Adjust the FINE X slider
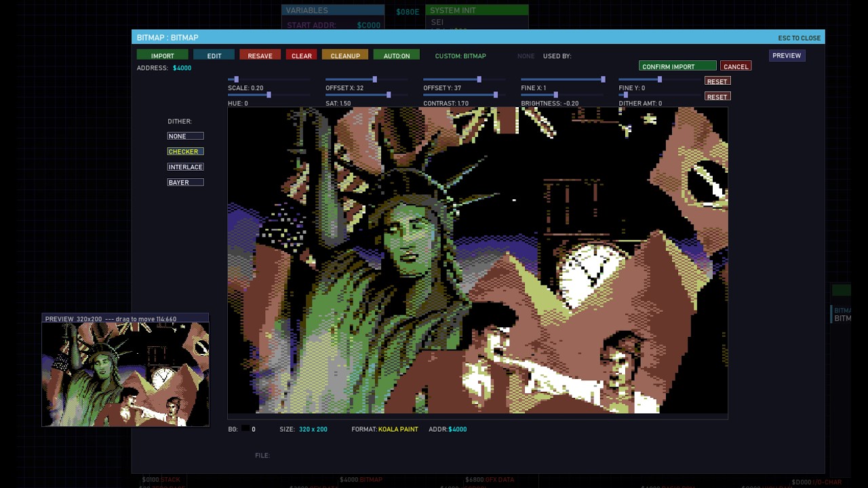Viewport: 868px width, 488px height. (x=562, y=80)
